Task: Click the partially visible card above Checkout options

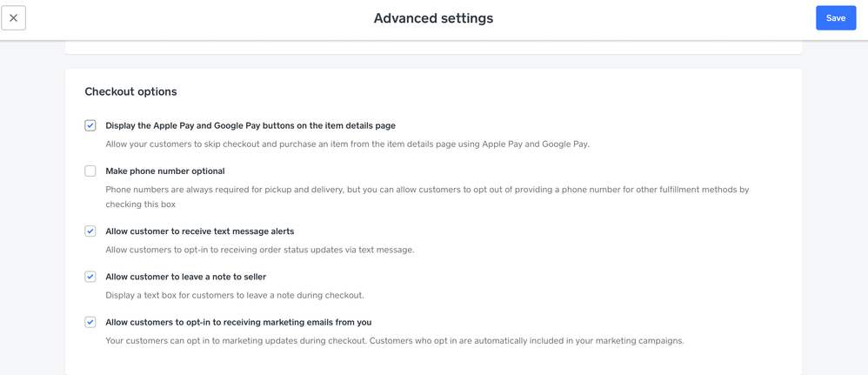Action: pos(433,47)
